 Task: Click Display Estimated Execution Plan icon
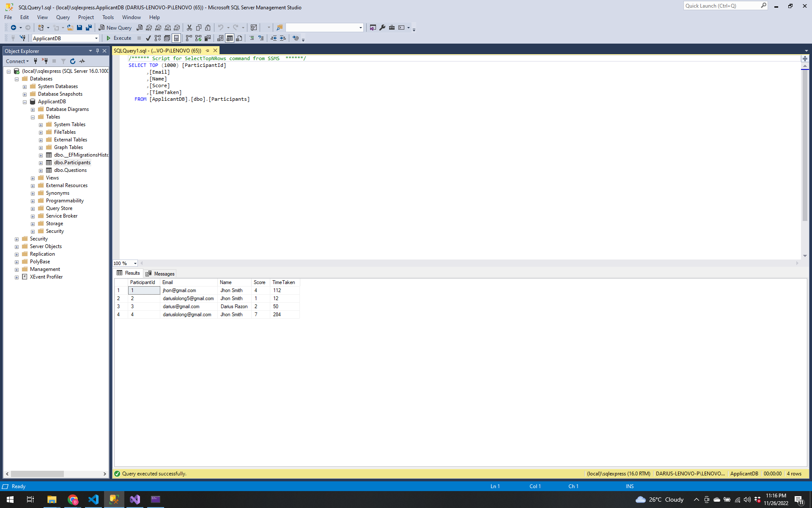coord(158,38)
